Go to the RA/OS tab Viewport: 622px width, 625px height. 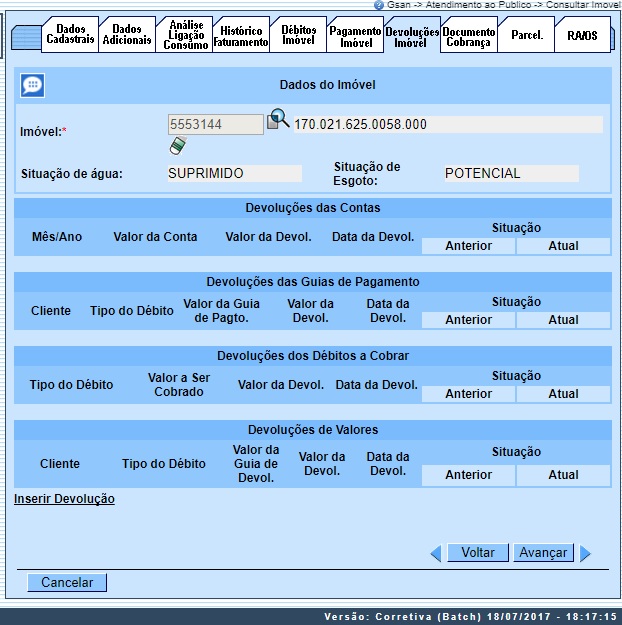[x=582, y=35]
